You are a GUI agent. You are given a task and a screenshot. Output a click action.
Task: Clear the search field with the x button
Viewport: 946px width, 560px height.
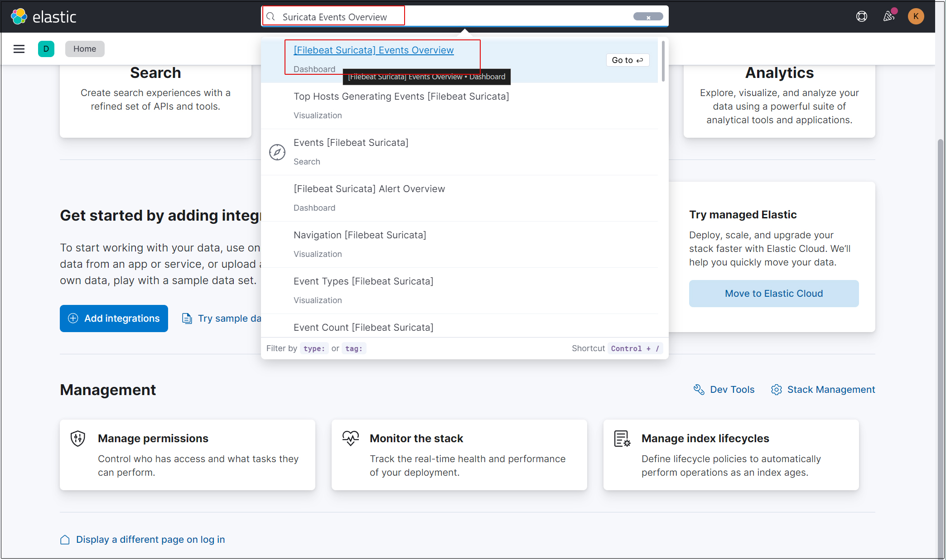coord(648,17)
